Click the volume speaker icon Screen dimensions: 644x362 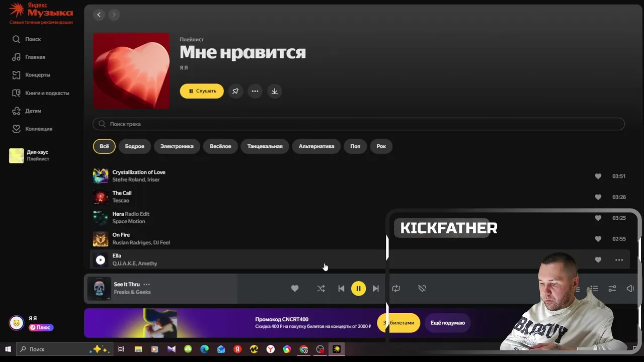[630, 289]
